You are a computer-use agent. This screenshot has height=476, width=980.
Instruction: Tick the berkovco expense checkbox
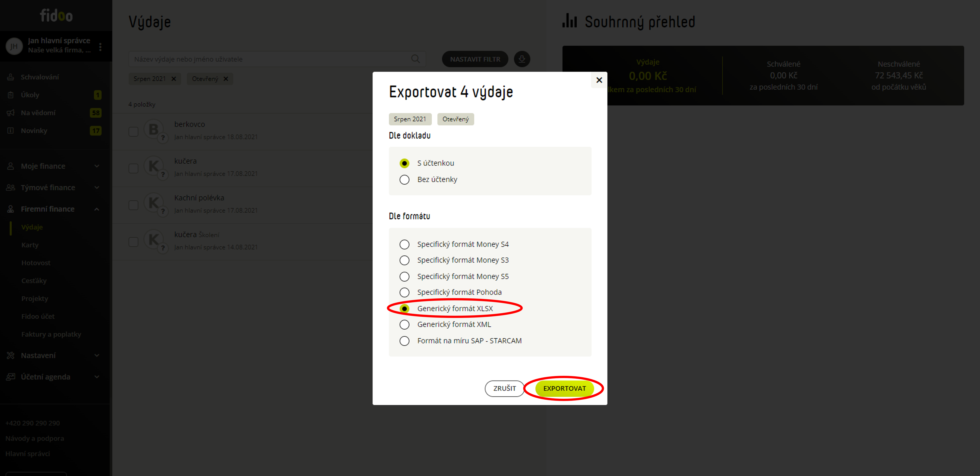click(x=133, y=132)
